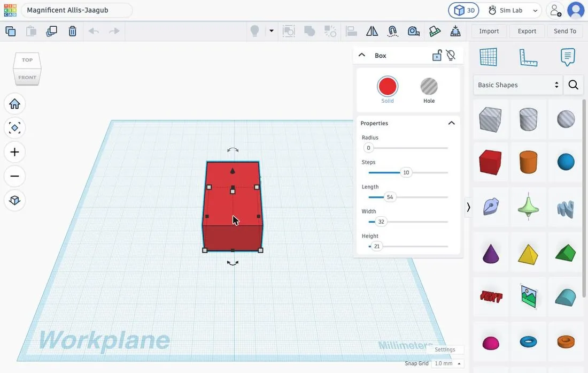Collapse the Box inspector panel
588x373 pixels.
point(361,55)
